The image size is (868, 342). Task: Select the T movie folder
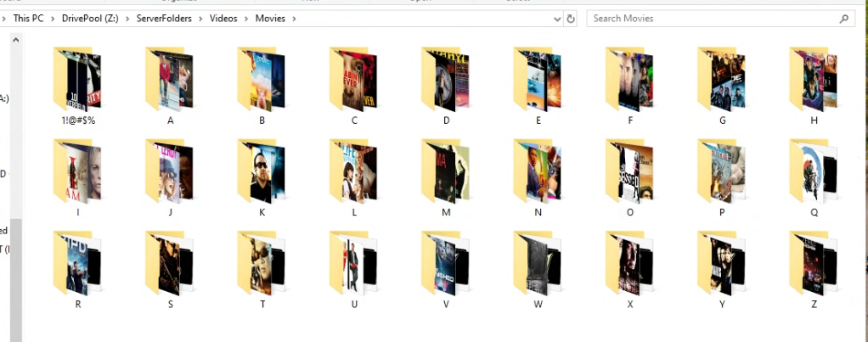(x=262, y=263)
